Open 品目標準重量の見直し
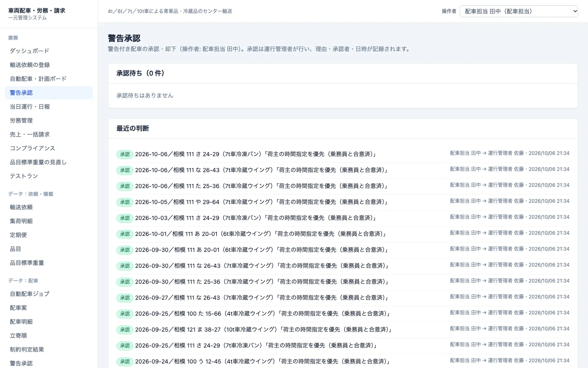The height and width of the screenshot is (368, 588). pos(49,162)
